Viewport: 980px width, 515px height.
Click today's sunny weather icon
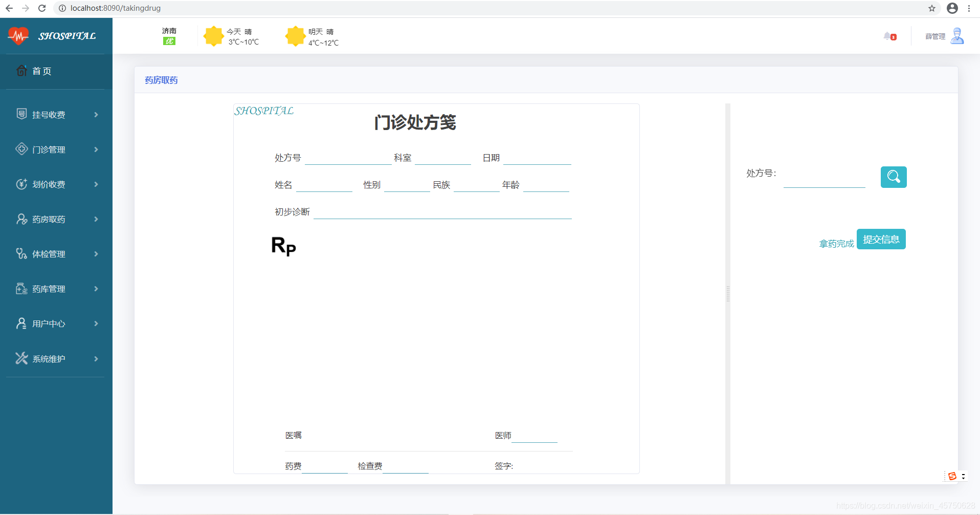pos(213,36)
